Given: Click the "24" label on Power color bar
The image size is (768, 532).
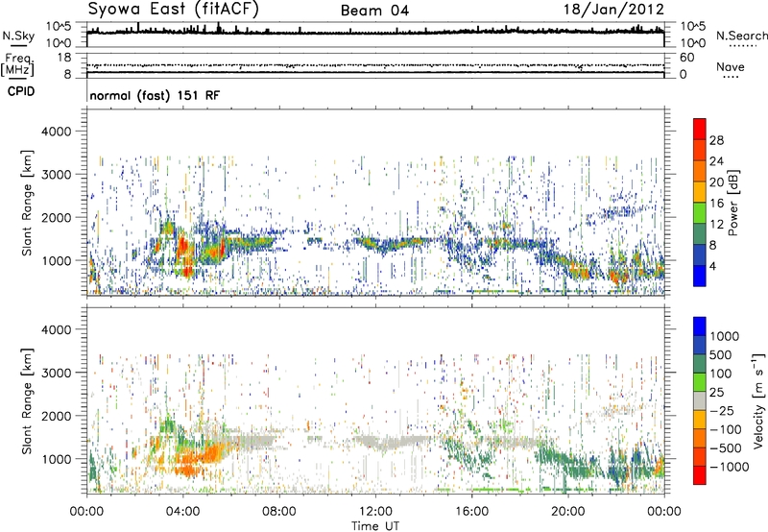Looking at the screenshot, I should [716, 161].
